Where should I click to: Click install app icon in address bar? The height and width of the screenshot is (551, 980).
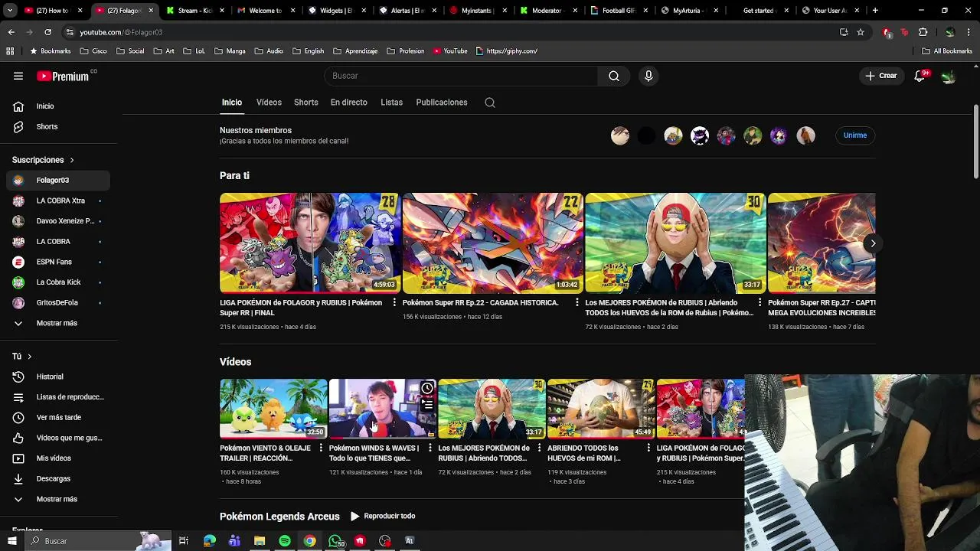844,32
